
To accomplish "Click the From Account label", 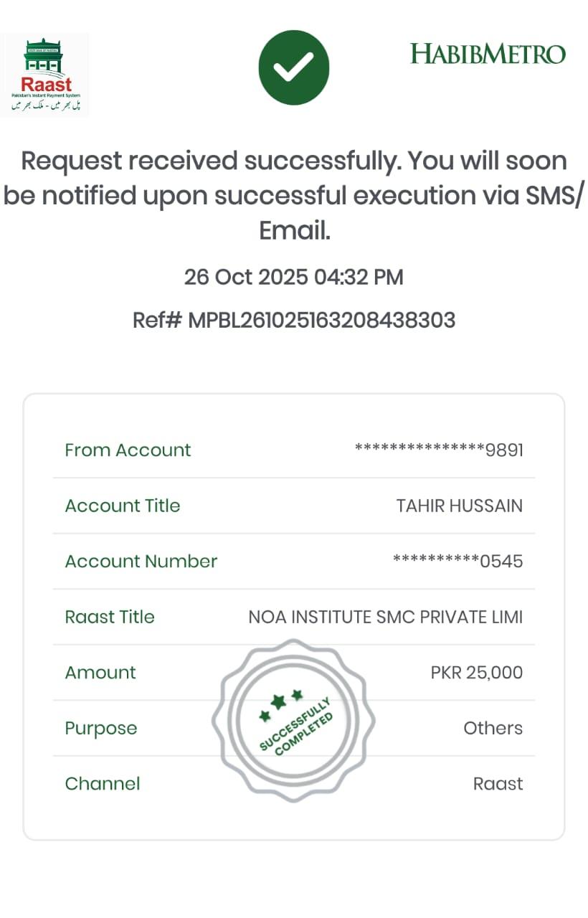I will [128, 450].
